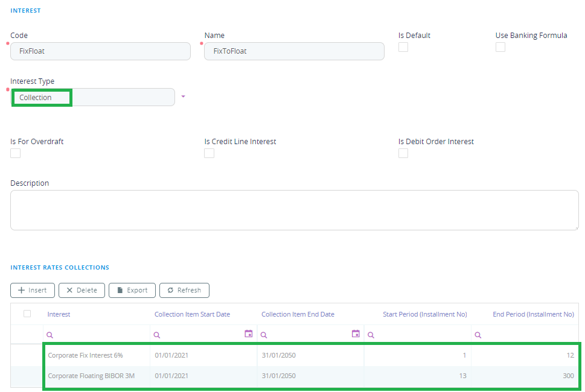Viewport: 585px width, 392px height.
Task: Click search icon in Interest column filter
Action: 50,335
